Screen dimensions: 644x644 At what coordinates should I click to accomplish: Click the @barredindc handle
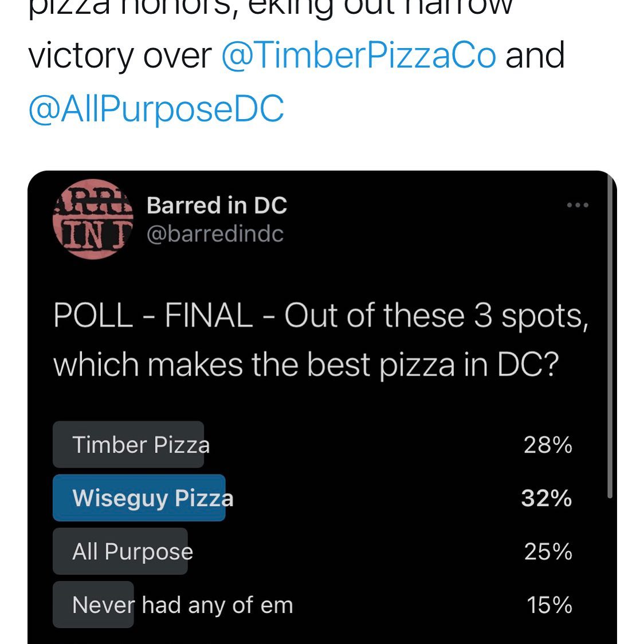tap(215, 234)
